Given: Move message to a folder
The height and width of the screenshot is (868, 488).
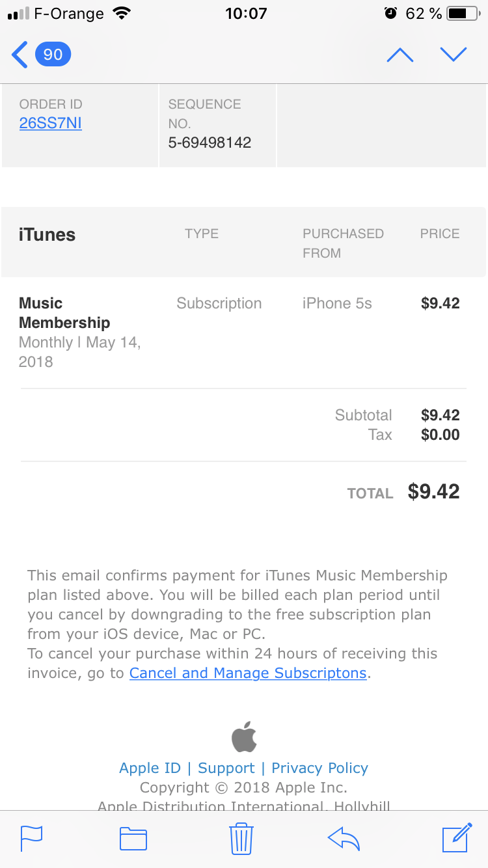Looking at the screenshot, I should point(133,838).
